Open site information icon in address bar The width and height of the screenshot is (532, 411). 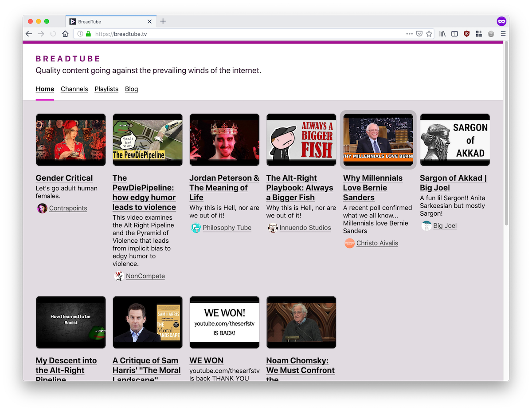point(80,34)
